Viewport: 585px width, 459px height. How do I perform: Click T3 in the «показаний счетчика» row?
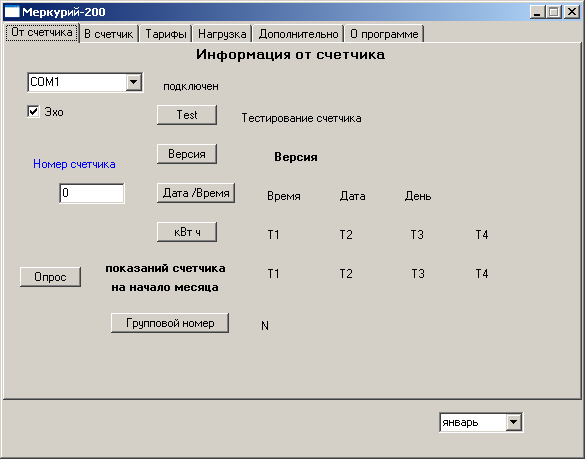click(x=418, y=274)
